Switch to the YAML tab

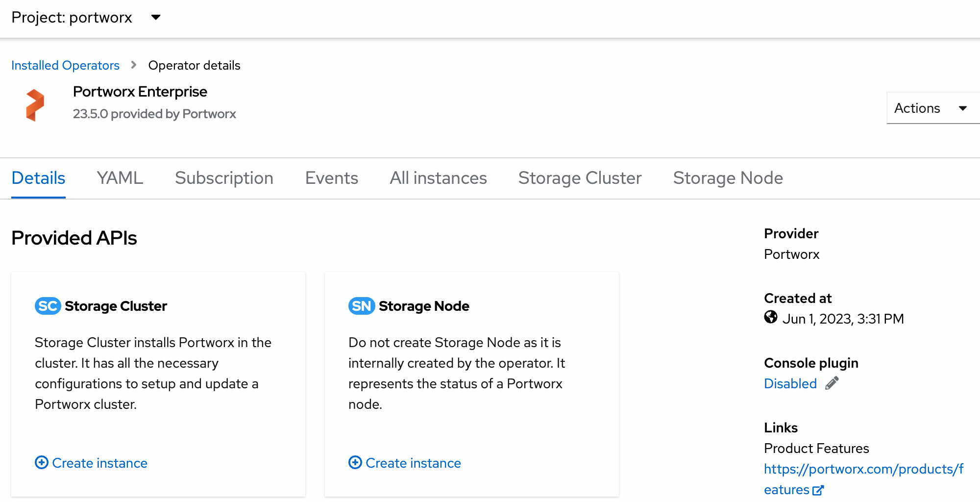click(119, 178)
